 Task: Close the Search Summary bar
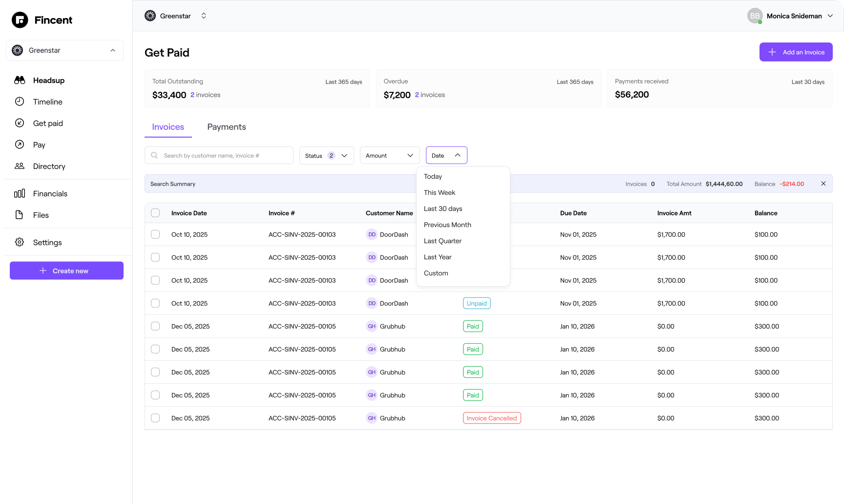coord(823,184)
